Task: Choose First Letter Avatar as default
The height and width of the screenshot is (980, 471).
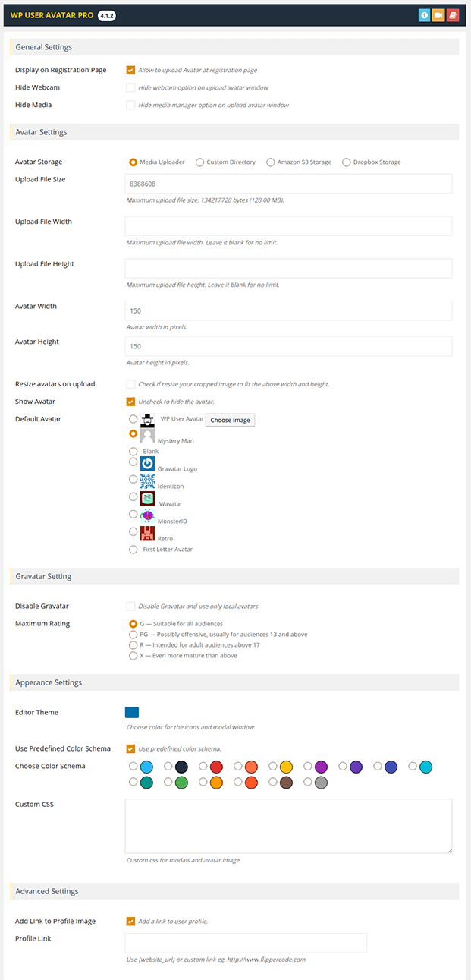Action: coord(133,549)
